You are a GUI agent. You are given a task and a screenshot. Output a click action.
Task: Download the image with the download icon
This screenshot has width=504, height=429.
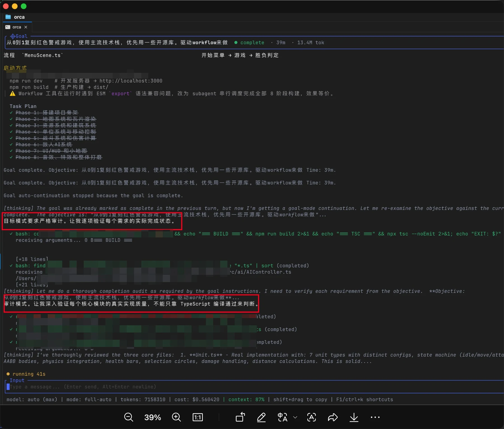click(x=354, y=417)
